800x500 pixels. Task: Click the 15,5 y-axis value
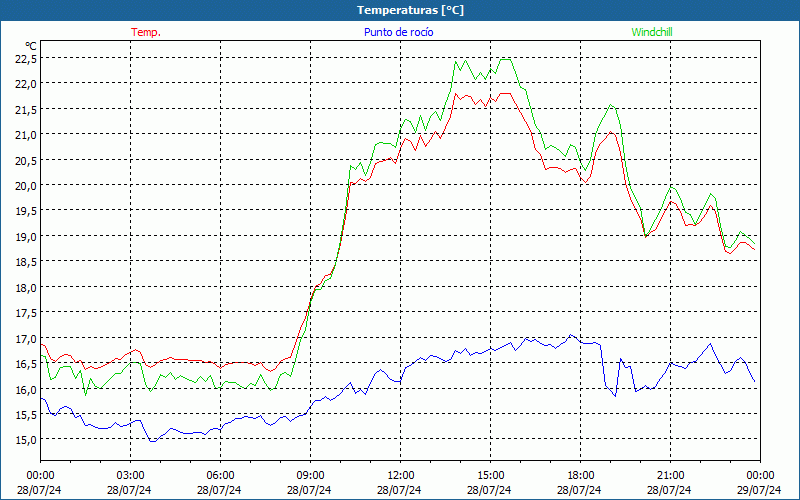tap(26, 414)
